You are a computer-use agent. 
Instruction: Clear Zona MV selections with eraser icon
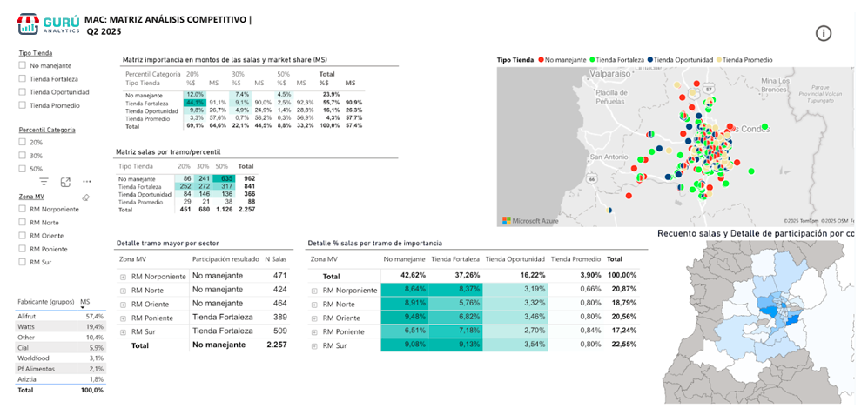click(85, 197)
